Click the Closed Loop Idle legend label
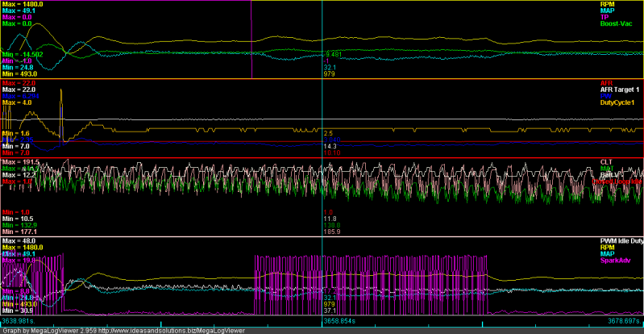The width and height of the screenshot is (644, 334). tap(617, 182)
